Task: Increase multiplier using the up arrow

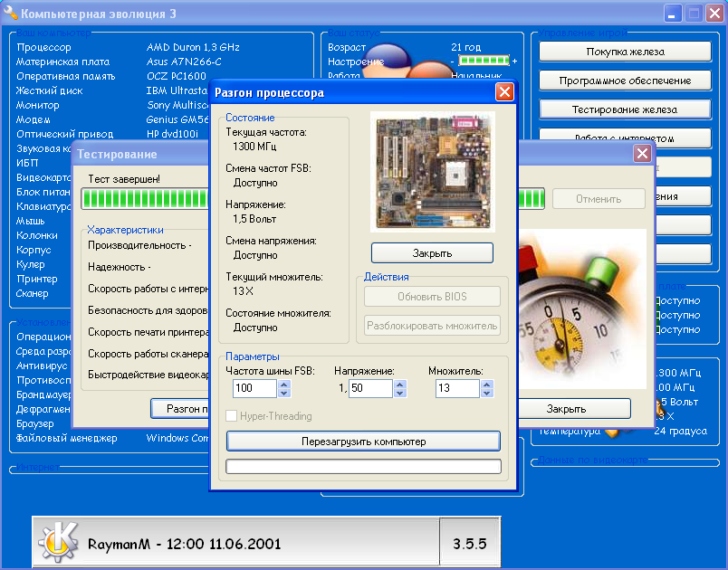Action: [487, 384]
